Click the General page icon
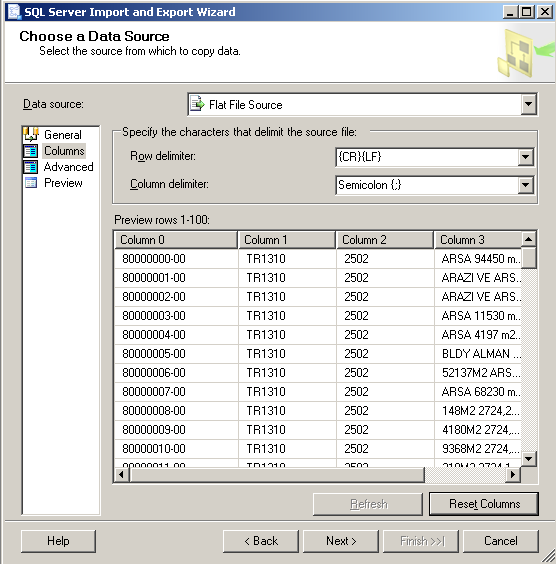556x564 pixels. (31, 135)
